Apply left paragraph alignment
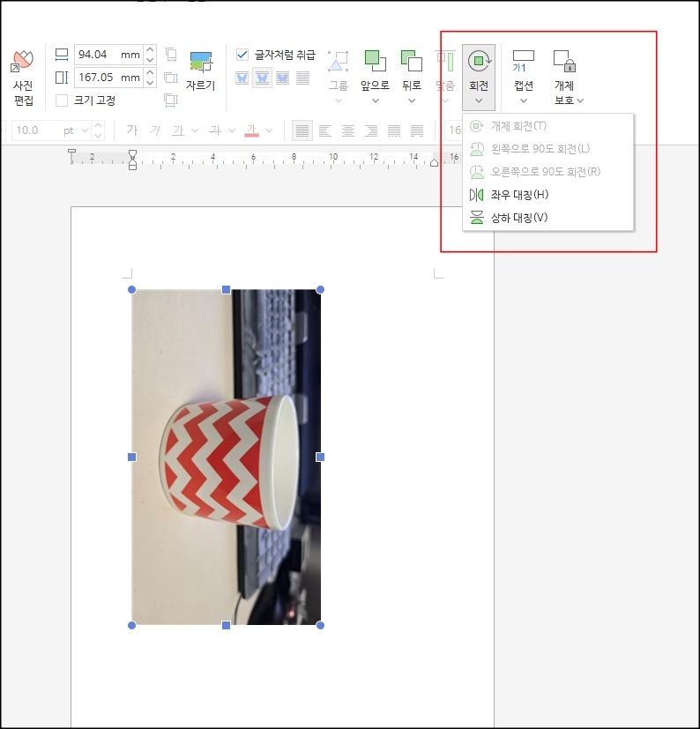The height and width of the screenshot is (729, 700). tap(325, 130)
